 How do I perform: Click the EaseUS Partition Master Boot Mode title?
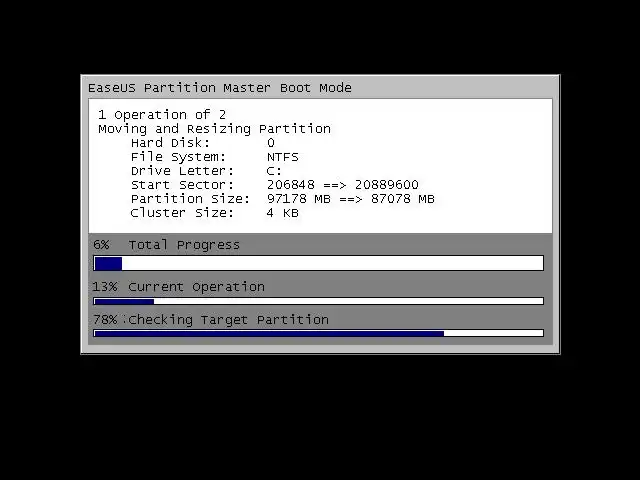pos(220,88)
